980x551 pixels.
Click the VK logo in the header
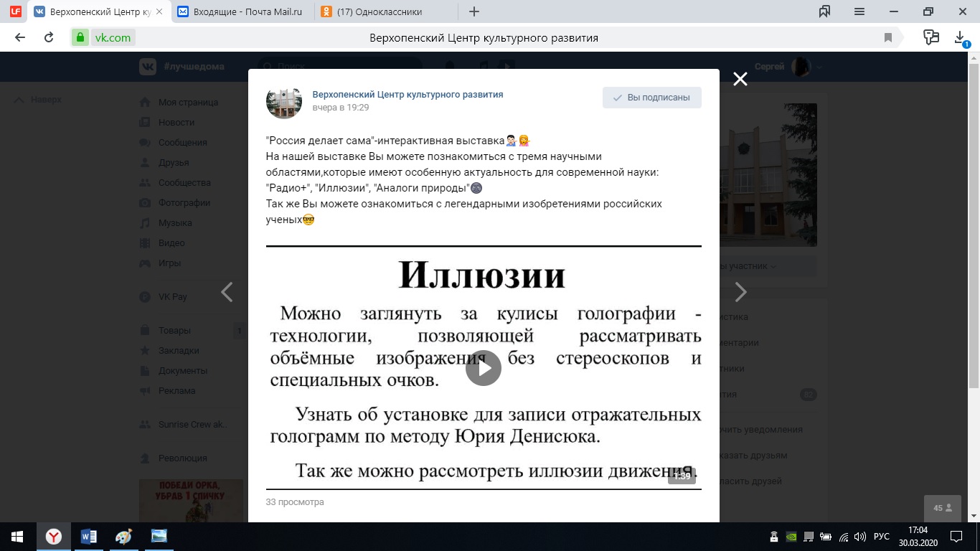pyautogui.click(x=148, y=67)
